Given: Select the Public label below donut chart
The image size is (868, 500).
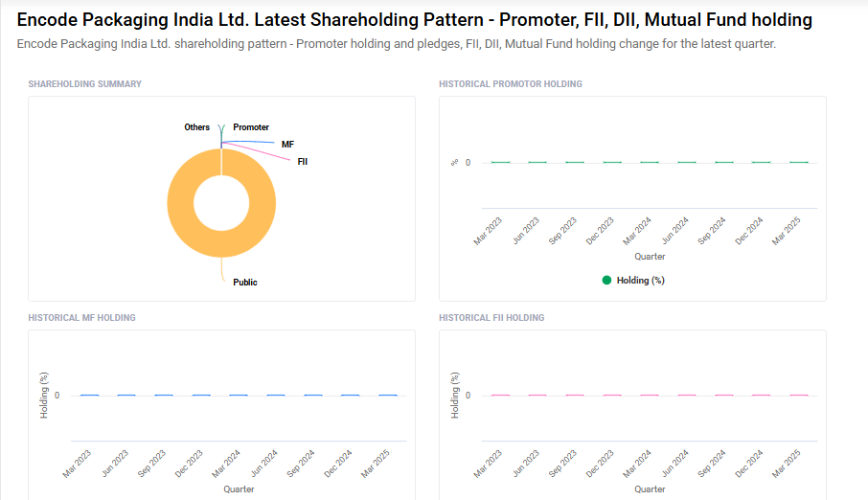Looking at the screenshot, I should 244,283.
